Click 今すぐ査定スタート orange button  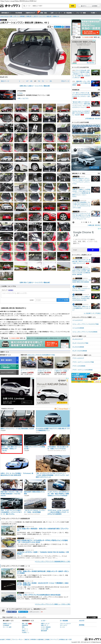[52, 344]
